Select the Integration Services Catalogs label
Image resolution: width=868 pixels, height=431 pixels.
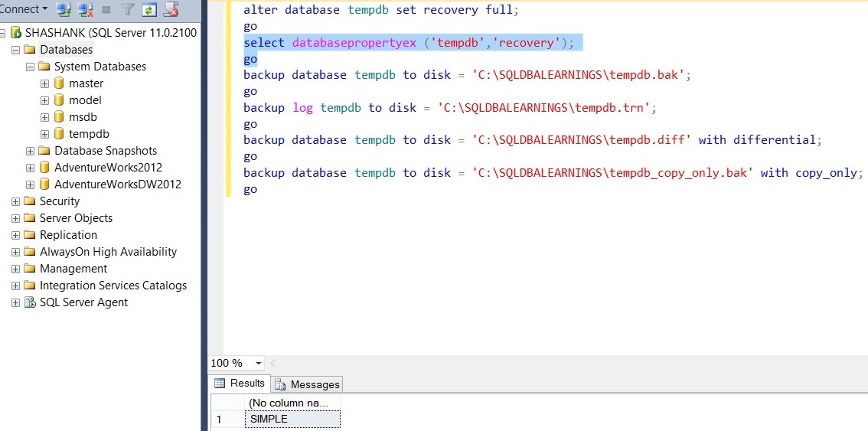point(113,286)
